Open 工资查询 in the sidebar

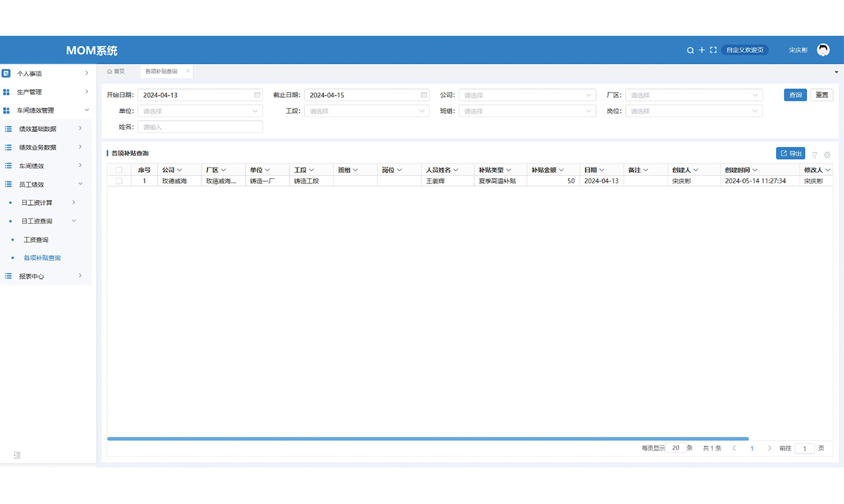click(36, 240)
